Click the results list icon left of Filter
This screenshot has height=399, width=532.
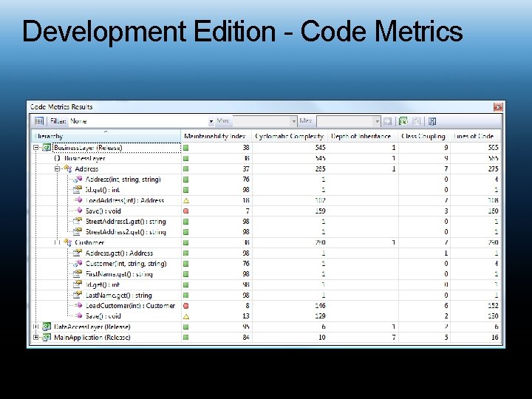pyautogui.click(x=39, y=120)
